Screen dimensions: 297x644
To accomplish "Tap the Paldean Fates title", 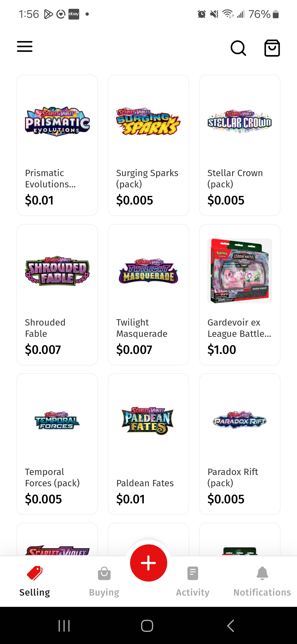I will tap(145, 483).
